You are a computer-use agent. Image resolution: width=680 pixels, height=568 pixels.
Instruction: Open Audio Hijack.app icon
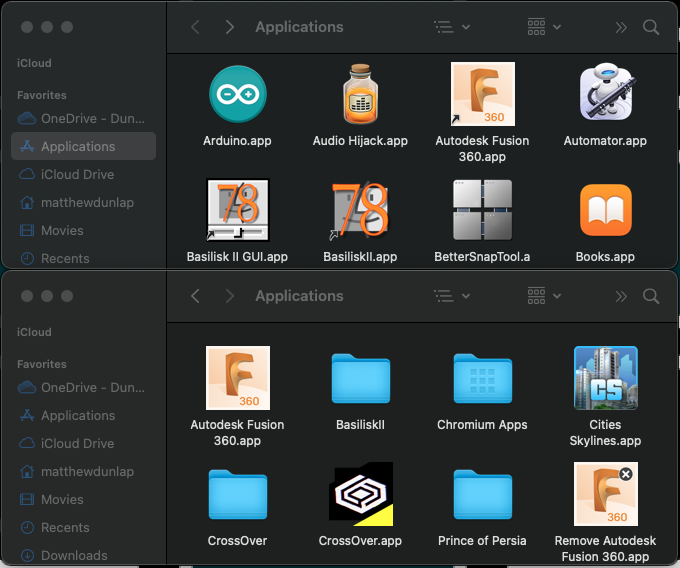tap(360, 94)
